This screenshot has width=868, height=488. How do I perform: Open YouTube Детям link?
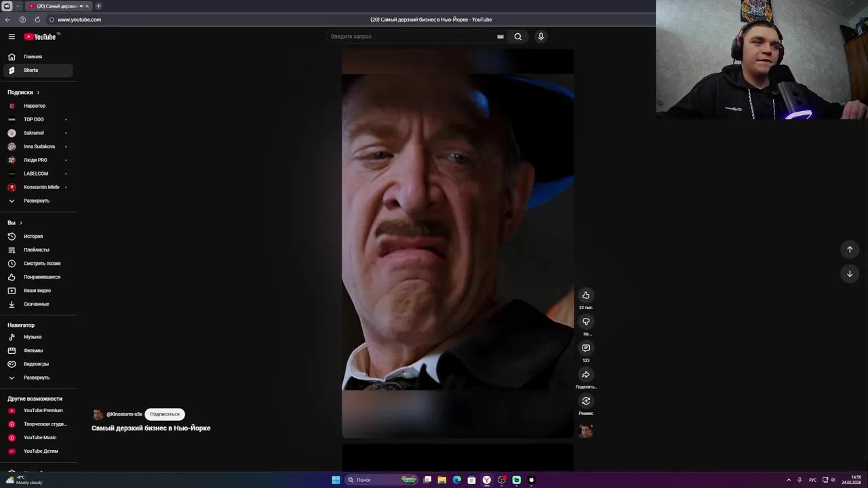pos(38,451)
